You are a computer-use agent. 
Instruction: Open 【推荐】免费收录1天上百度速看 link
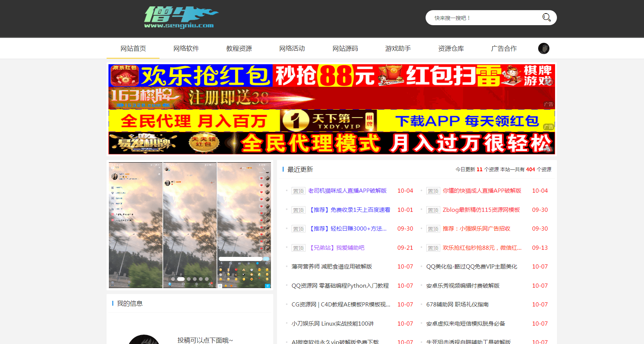pos(349,210)
